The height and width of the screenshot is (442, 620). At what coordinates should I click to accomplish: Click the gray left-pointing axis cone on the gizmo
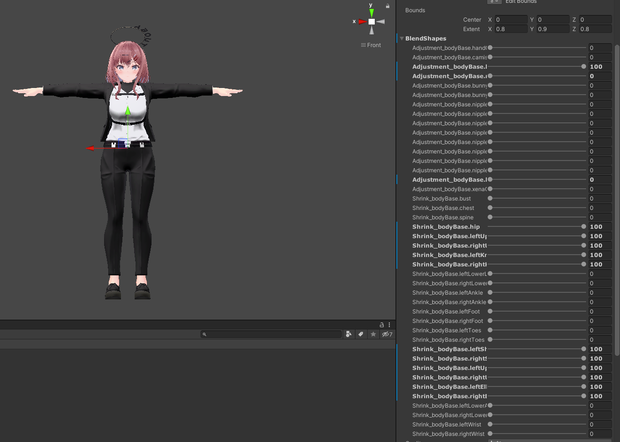point(381,22)
